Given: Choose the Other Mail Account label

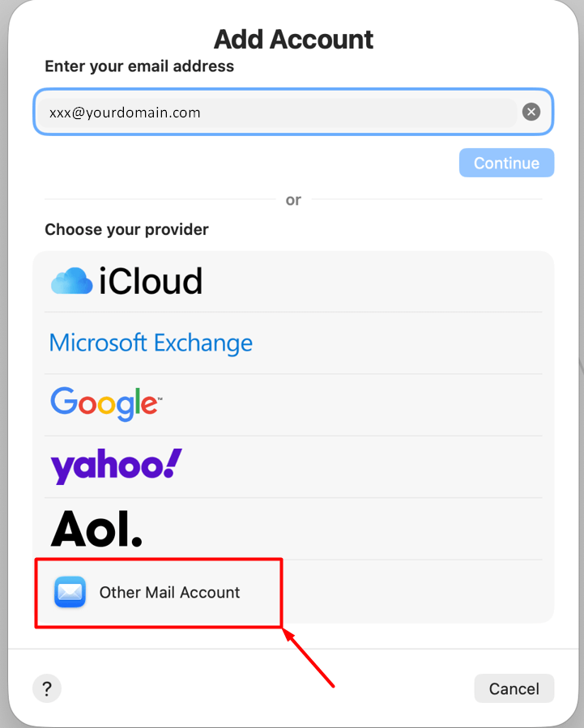Looking at the screenshot, I should (x=169, y=592).
